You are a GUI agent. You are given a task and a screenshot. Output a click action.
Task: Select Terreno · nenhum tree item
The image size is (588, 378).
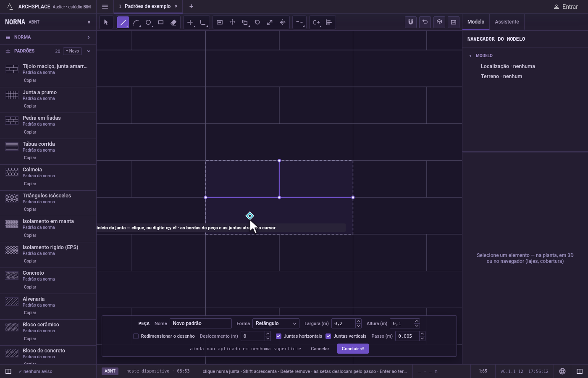pos(501,76)
